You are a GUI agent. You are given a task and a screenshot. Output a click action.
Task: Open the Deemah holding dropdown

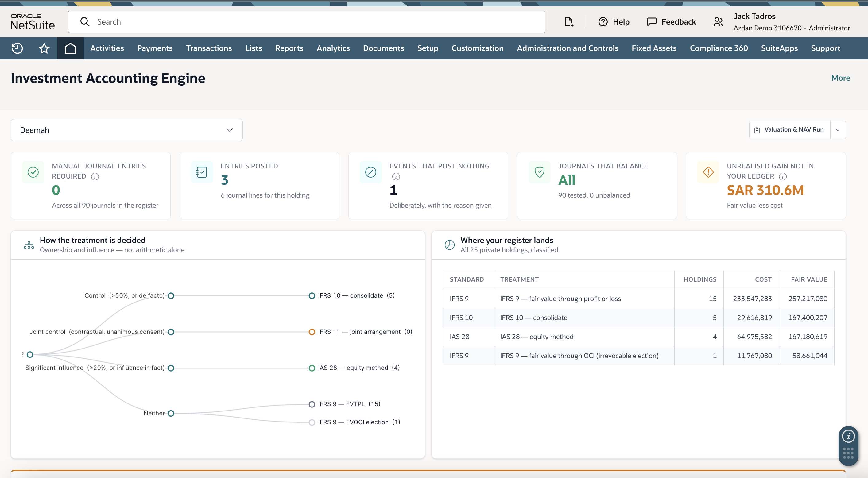(x=127, y=130)
